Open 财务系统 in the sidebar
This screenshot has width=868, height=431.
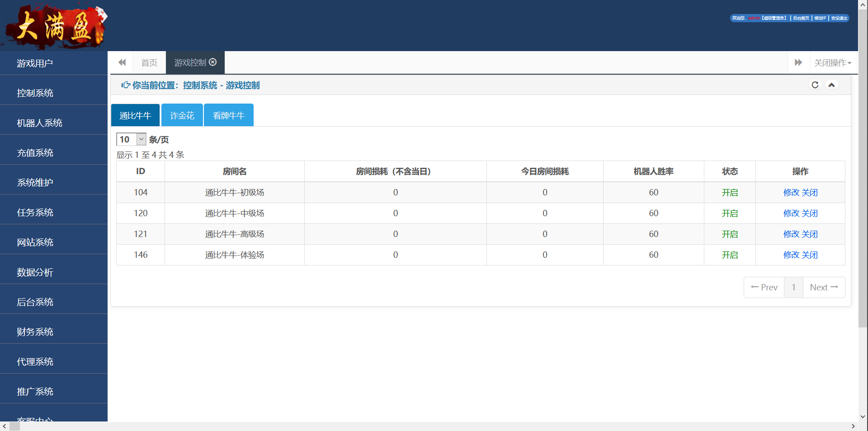tap(54, 332)
